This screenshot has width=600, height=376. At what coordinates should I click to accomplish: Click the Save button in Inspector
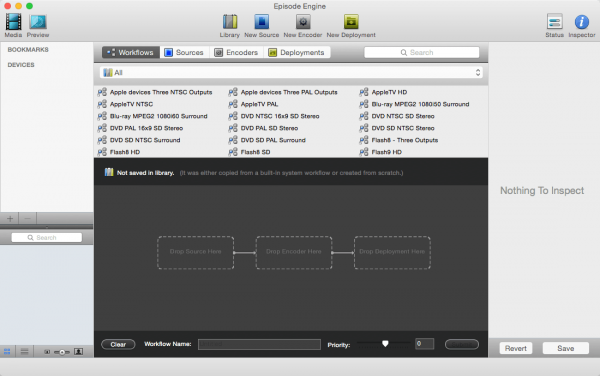566,348
